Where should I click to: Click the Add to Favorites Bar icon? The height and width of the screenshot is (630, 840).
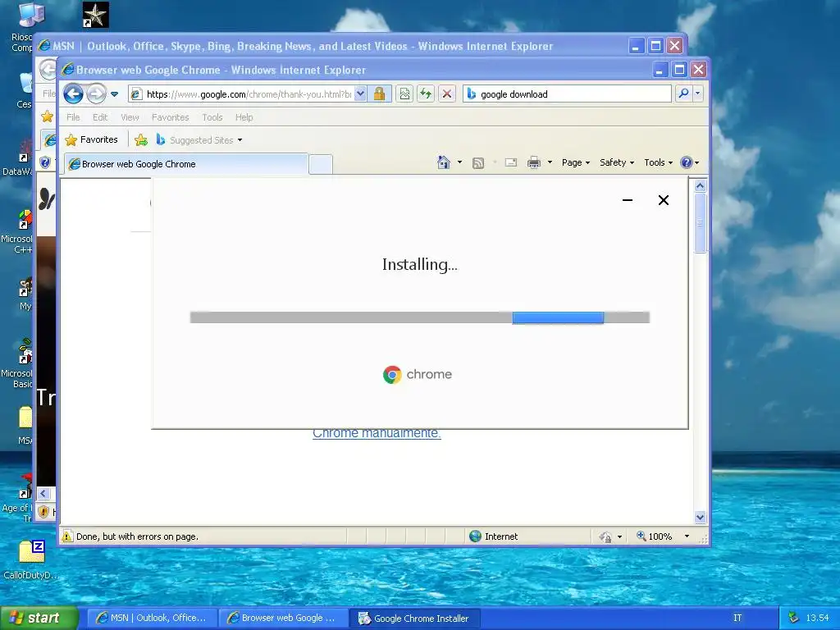pyautogui.click(x=141, y=140)
